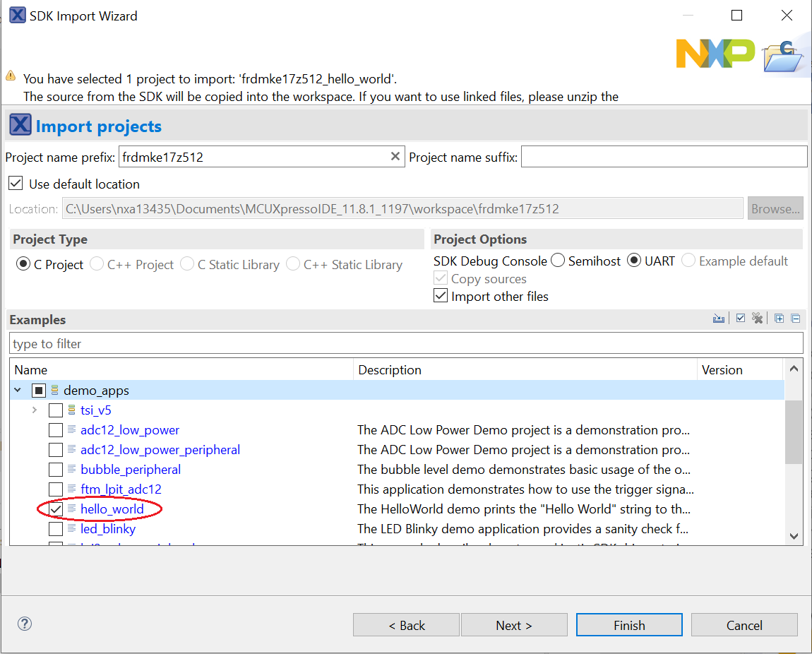Expand all examples with the plus icon
The image size is (812, 654).
coord(779,319)
